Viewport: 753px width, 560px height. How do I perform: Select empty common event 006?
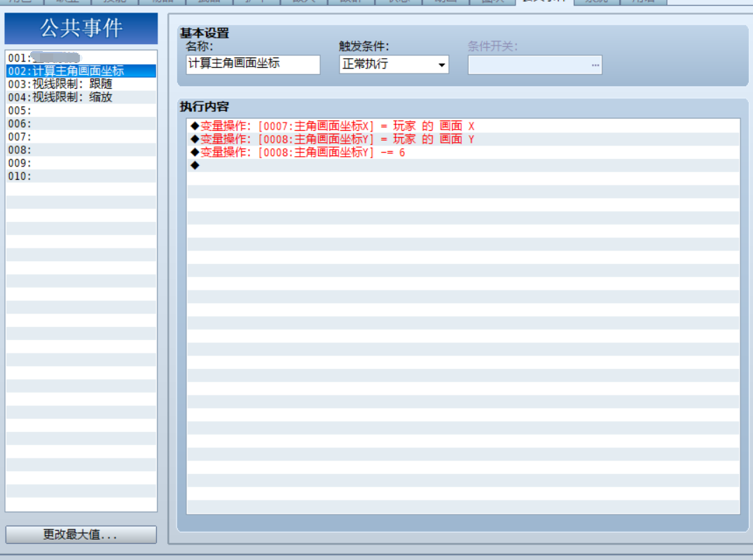[81, 124]
